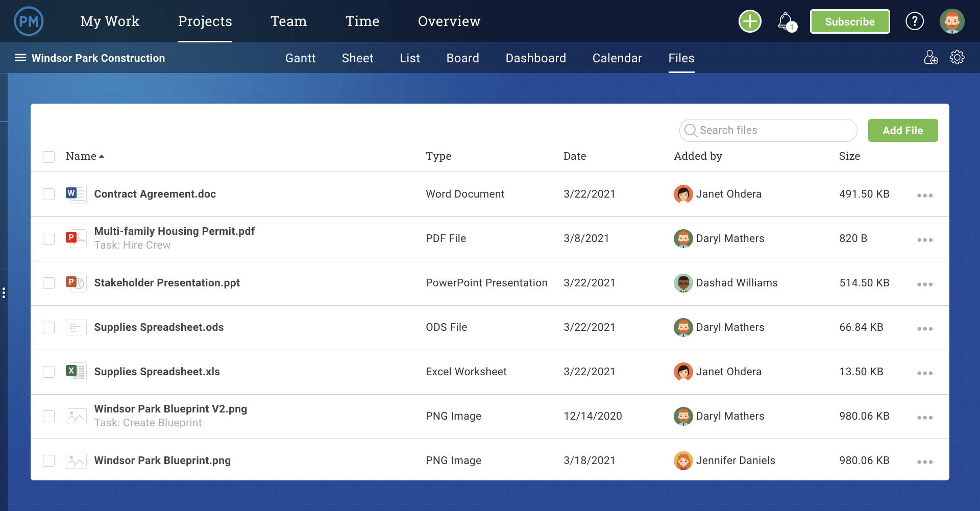Image resolution: width=980 pixels, height=511 pixels.
Task: Open more options for Supplies Spreadsheet.ods
Action: (x=924, y=329)
